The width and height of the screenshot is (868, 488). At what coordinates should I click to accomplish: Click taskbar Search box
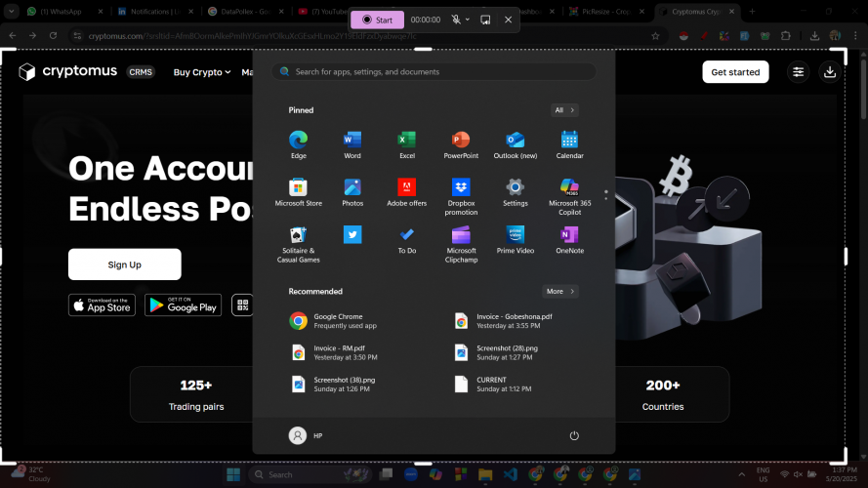[310, 474]
